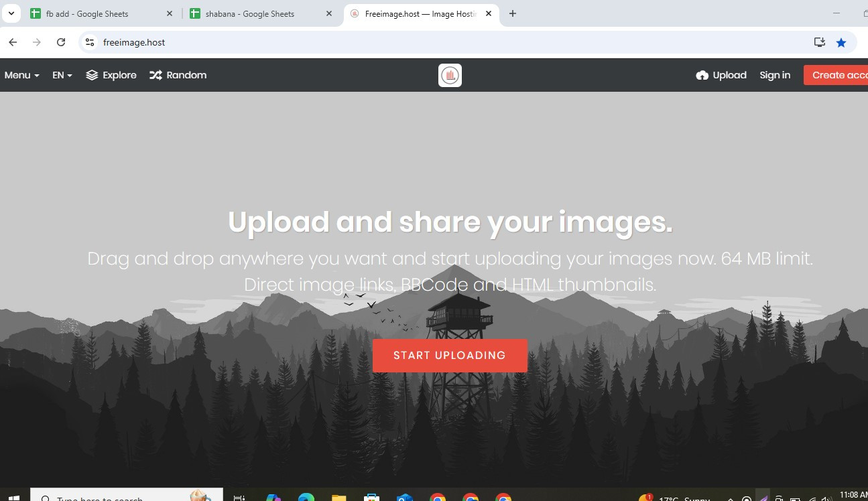This screenshot has width=868, height=501.
Task: Reload the freeimage.host page
Action: tap(61, 42)
